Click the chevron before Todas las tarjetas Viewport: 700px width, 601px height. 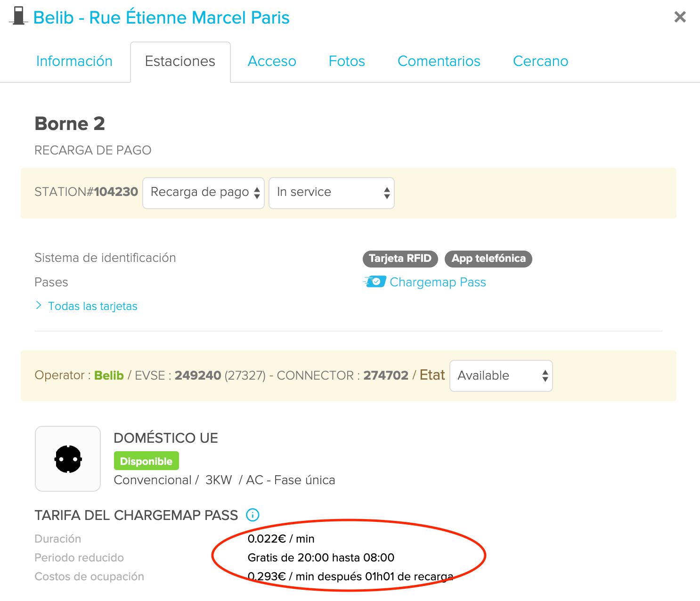pyautogui.click(x=39, y=306)
